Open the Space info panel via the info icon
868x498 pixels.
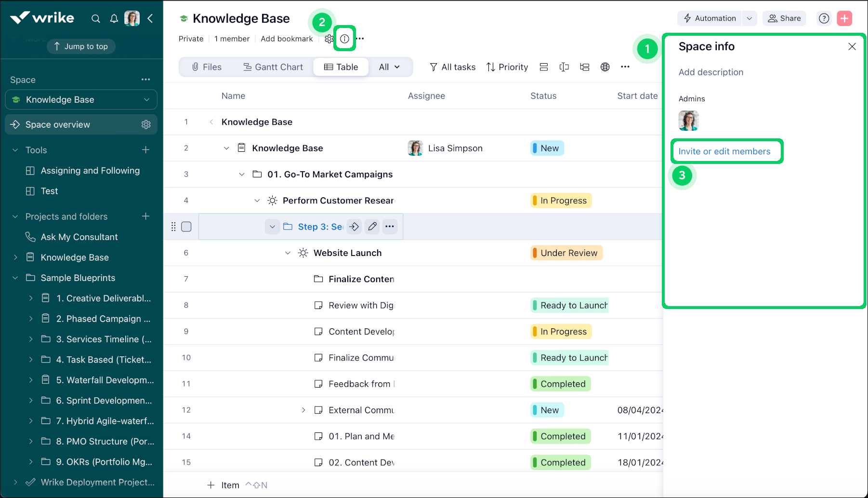coord(344,39)
